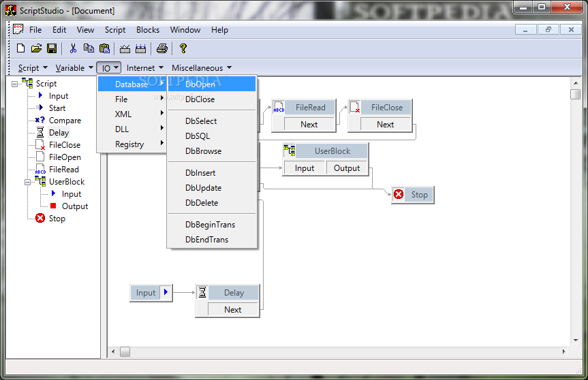Image resolution: width=588 pixels, height=380 pixels.
Task: Choose DbClose from the submenu
Action: point(212,99)
